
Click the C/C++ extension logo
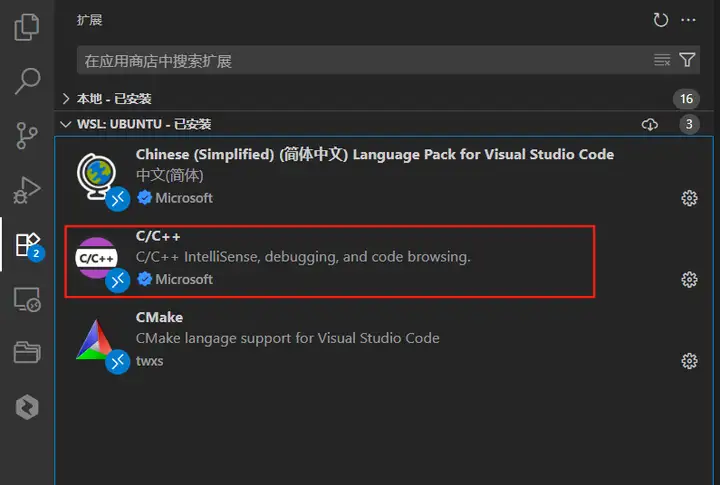tap(96, 258)
